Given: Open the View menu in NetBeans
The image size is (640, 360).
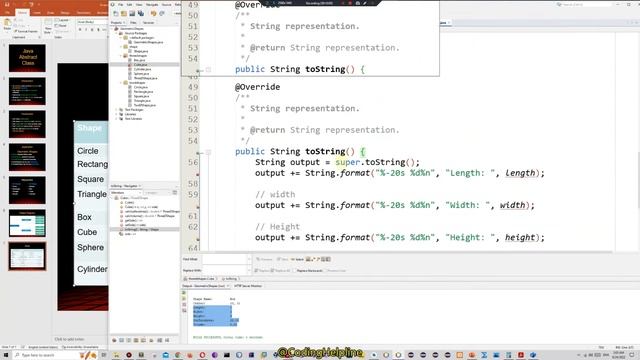Looking at the screenshot, I should pyautogui.click(x=139, y=4).
